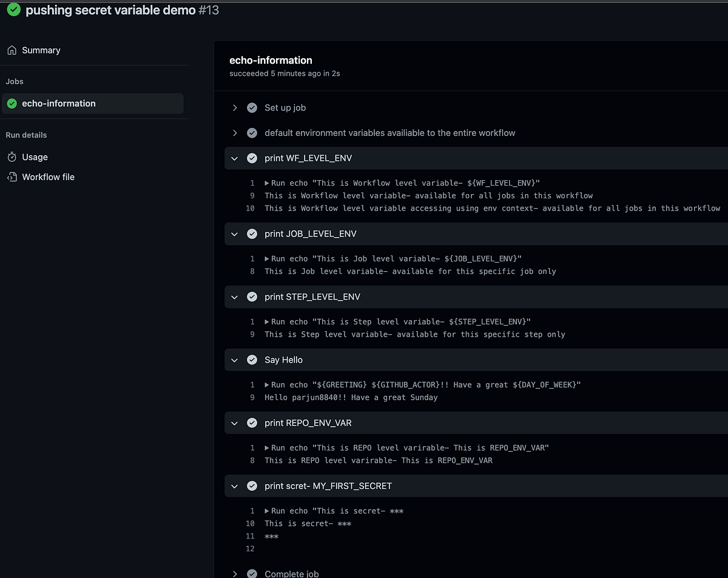Open the Usage run details link
Viewport: 728px width, 578px height.
coord(35,157)
